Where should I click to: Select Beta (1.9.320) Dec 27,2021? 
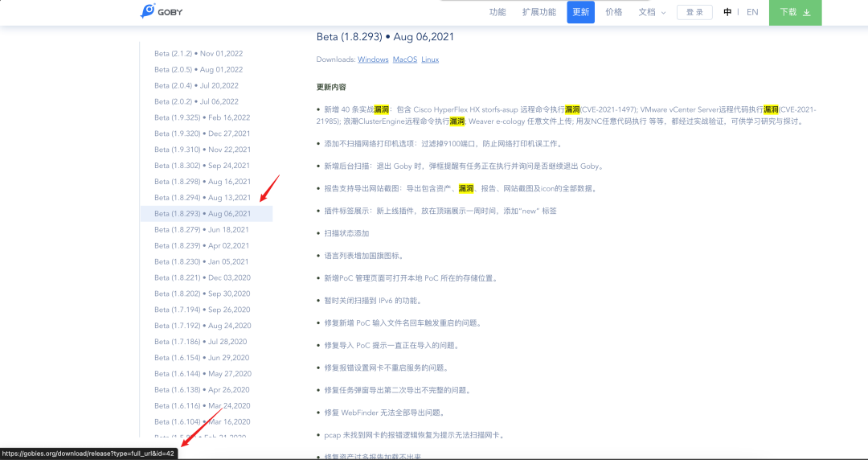tap(203, 133)
